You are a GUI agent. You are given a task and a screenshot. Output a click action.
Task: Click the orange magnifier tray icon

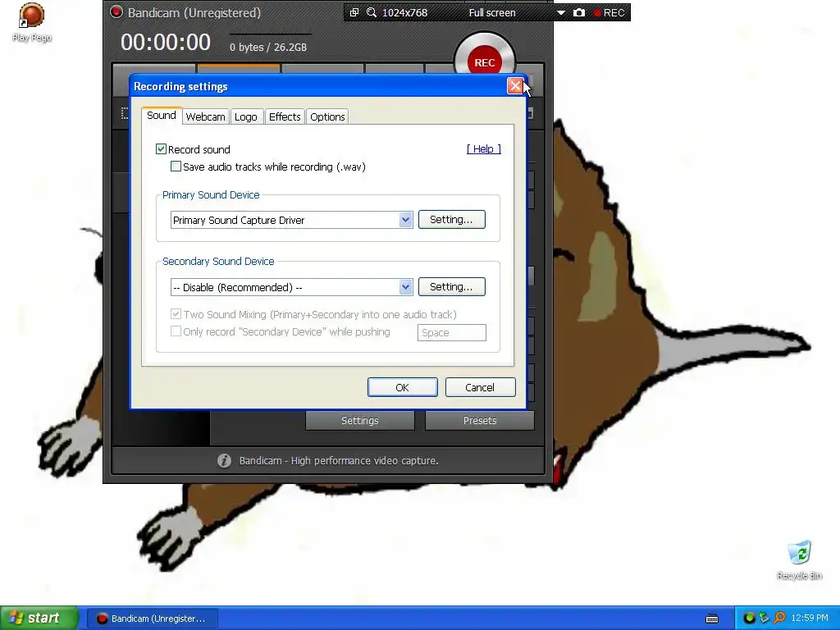click(x=779, y=619)
